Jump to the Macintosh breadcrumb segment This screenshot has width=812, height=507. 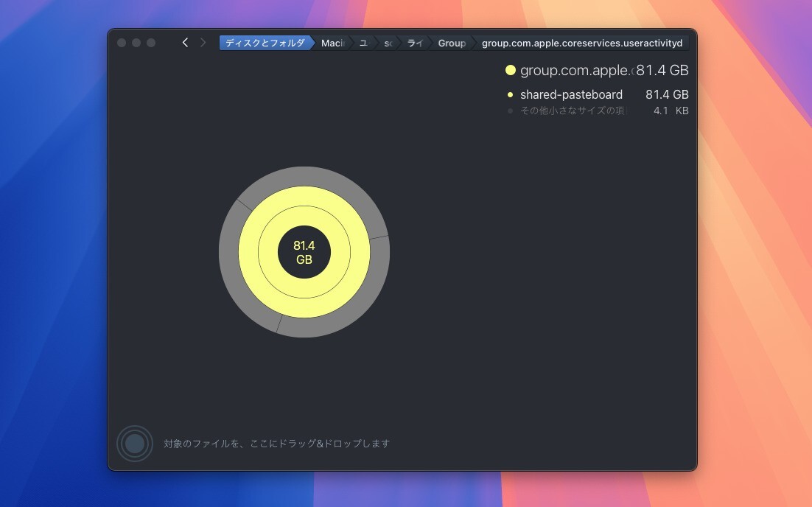pyautogui.click(x=332, y=43)
